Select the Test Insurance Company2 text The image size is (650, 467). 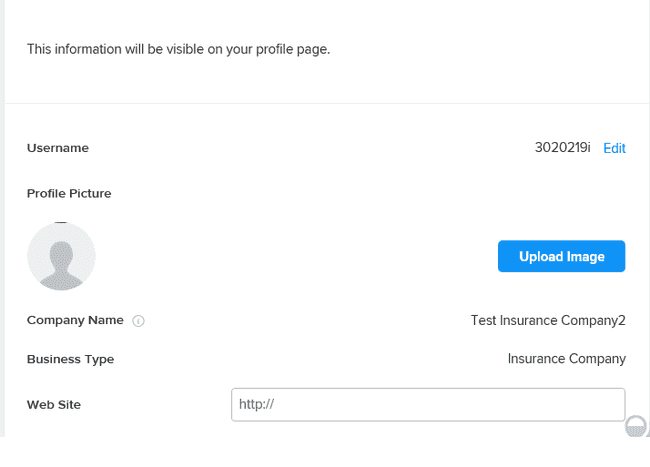click(547, 321)
